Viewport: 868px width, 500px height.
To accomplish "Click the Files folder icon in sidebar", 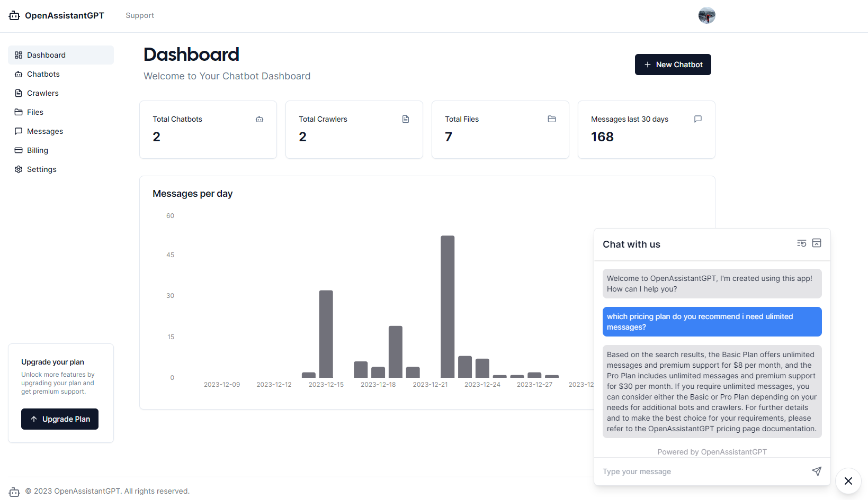I will [19, 112].
